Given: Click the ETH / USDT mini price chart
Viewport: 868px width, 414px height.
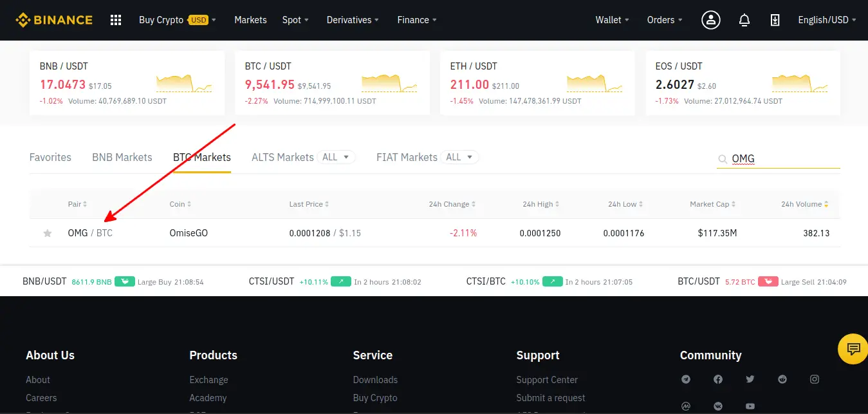Looking at the screenshot, I should (x=595, y=83).
